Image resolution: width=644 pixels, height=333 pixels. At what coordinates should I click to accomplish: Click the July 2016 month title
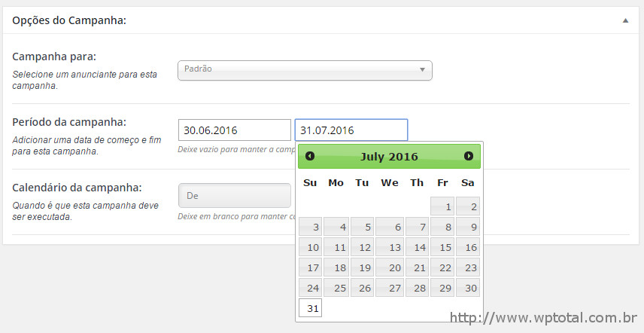(389, 157)
